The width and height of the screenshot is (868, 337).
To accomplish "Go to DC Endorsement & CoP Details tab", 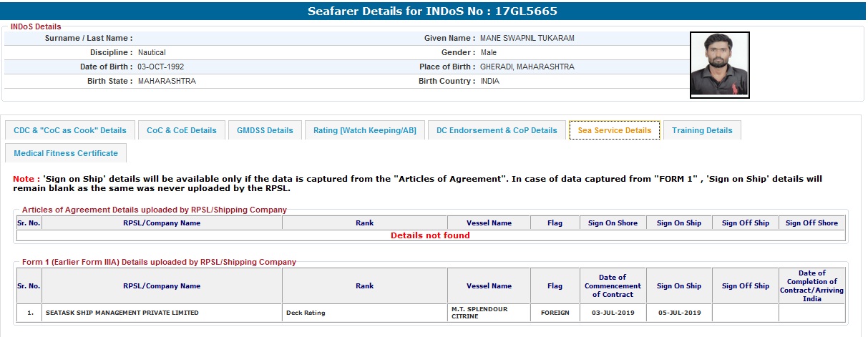I will (497, 130).
